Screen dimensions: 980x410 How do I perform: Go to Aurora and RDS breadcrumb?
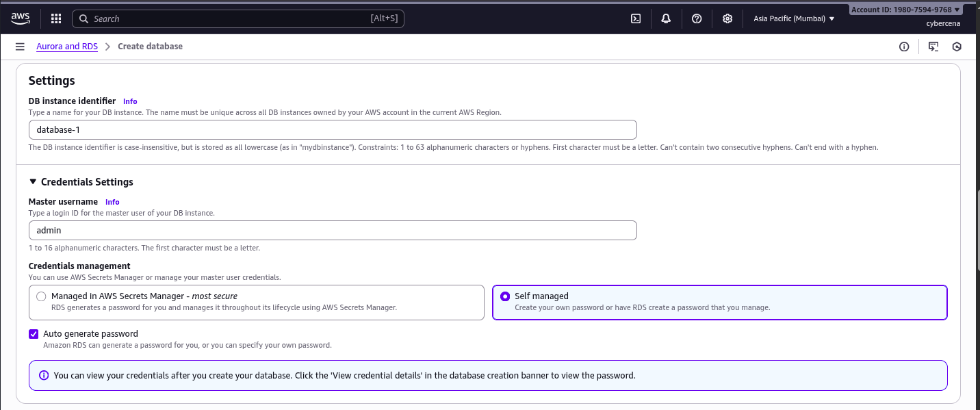point(67,47)
